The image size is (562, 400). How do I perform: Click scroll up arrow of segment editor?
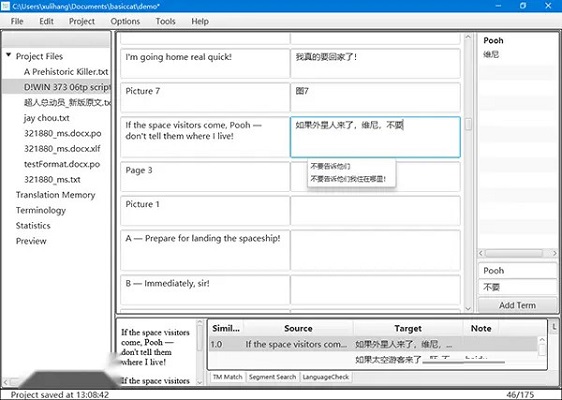tap(468, 37)
